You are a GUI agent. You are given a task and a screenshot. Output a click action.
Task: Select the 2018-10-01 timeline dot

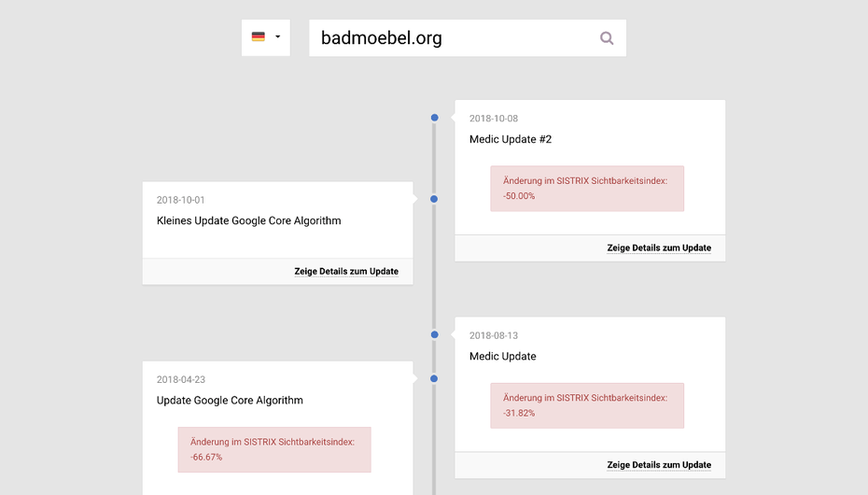point(434,199)
